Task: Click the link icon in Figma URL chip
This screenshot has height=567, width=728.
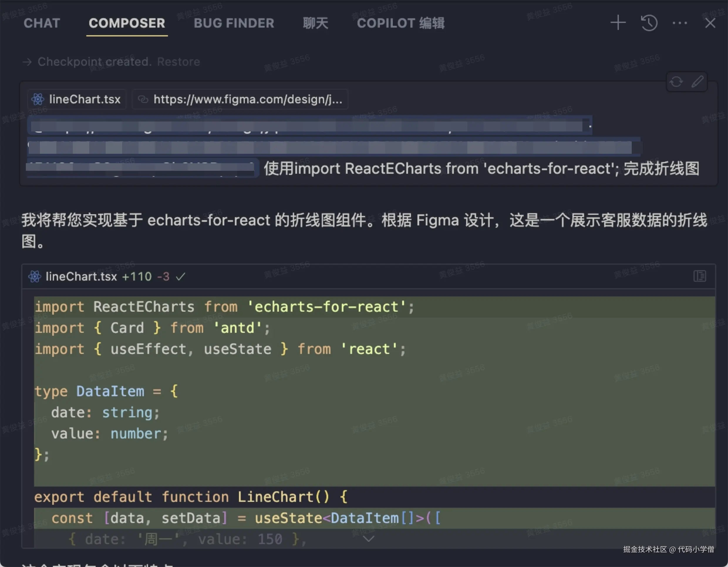Action: point(143,99)
